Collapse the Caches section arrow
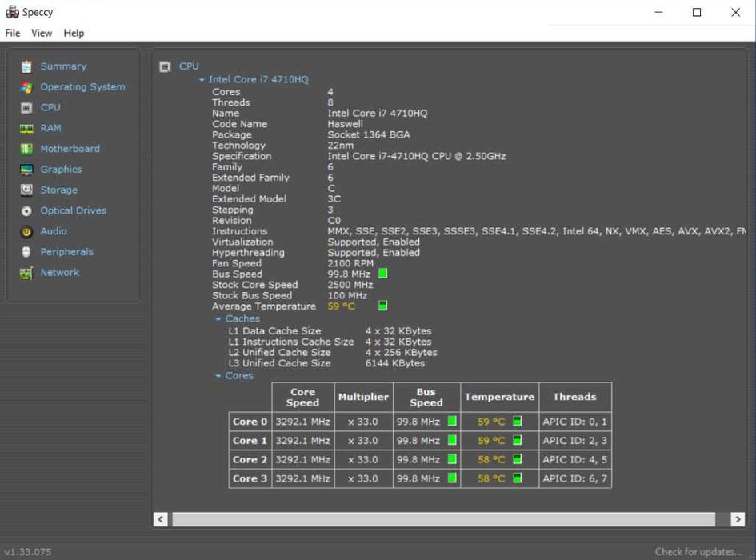The width and height of the screenshot is (756, 560). point(218,319)
